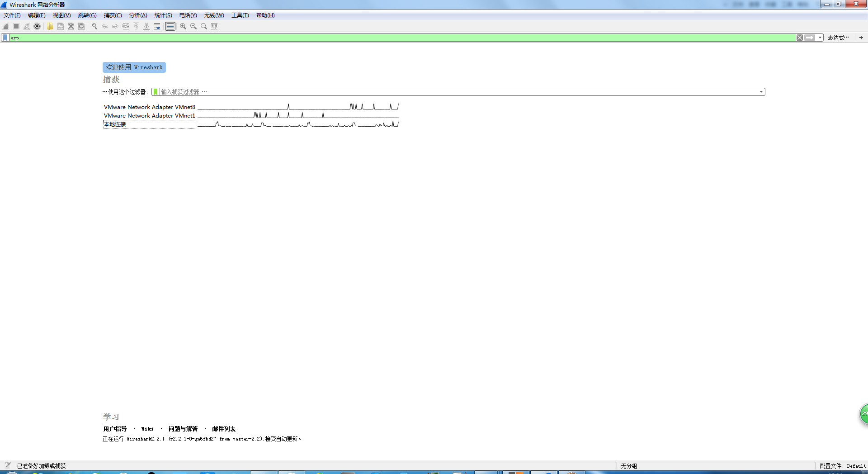Select the VMware Network Adapter VMnet8 interface

(x=150, y=107)
